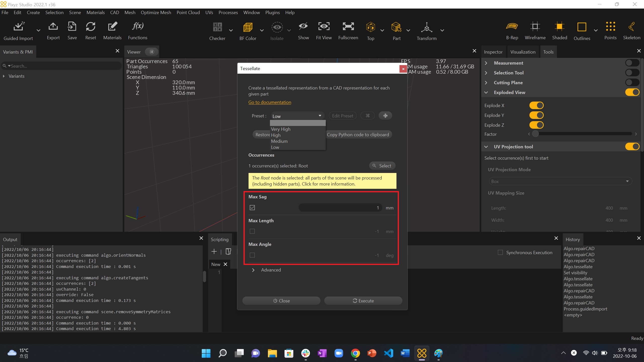Check Synchronous Execution option
This screenshot has width=644, height=362.
500,252
